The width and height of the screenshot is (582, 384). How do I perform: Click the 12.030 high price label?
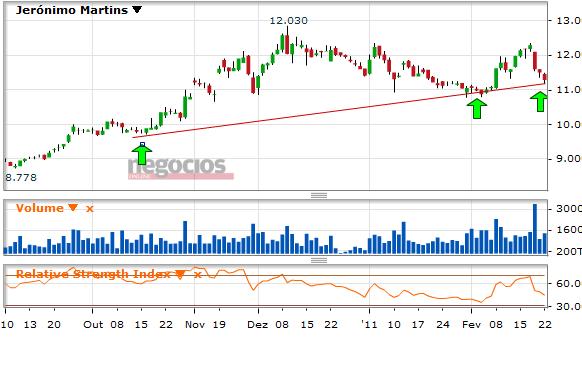(288, 21)
